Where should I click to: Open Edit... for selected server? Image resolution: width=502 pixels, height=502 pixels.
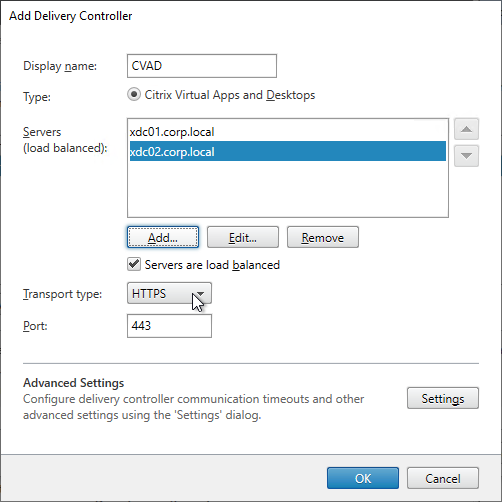point(243,237)
